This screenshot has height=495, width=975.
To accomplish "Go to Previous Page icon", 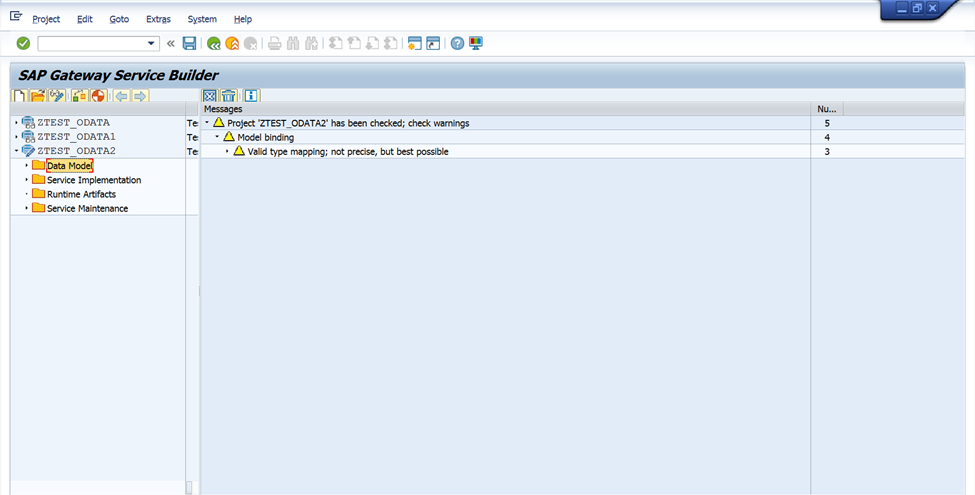I will [354, 43].
